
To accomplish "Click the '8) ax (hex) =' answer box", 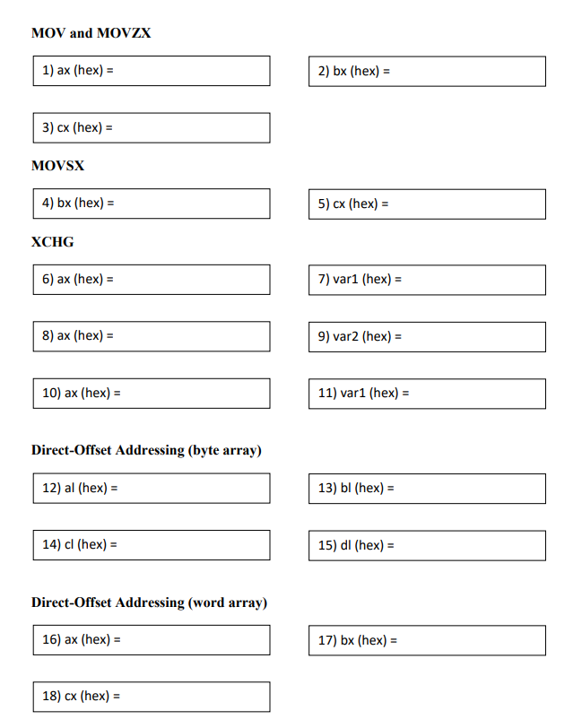I will click(x=152, y=336).
